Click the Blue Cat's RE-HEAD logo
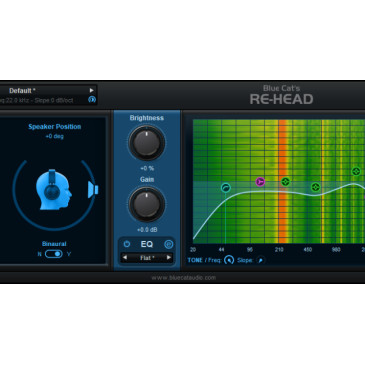Screen dimensions: 365x365 [x=282, y=95]
